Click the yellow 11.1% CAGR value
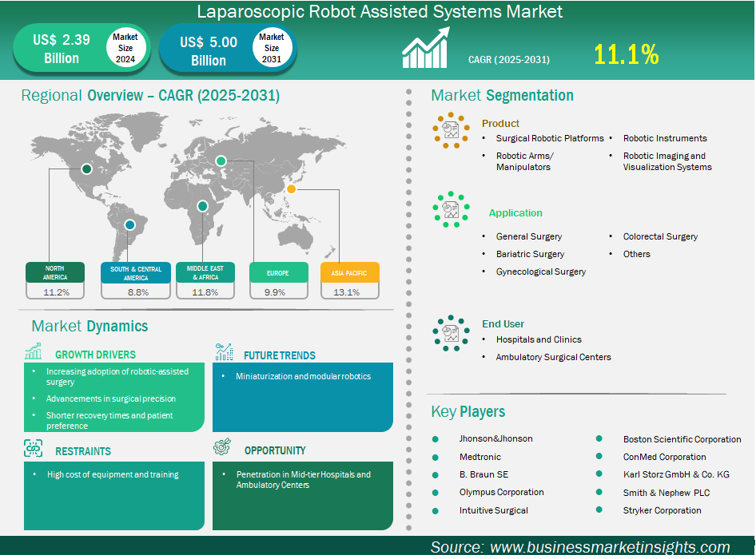The image size is (756, 559). (626, 54)
